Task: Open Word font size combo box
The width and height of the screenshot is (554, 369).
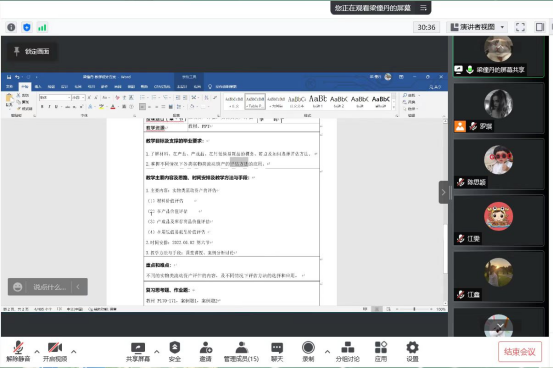Action: tap(78, 97)
